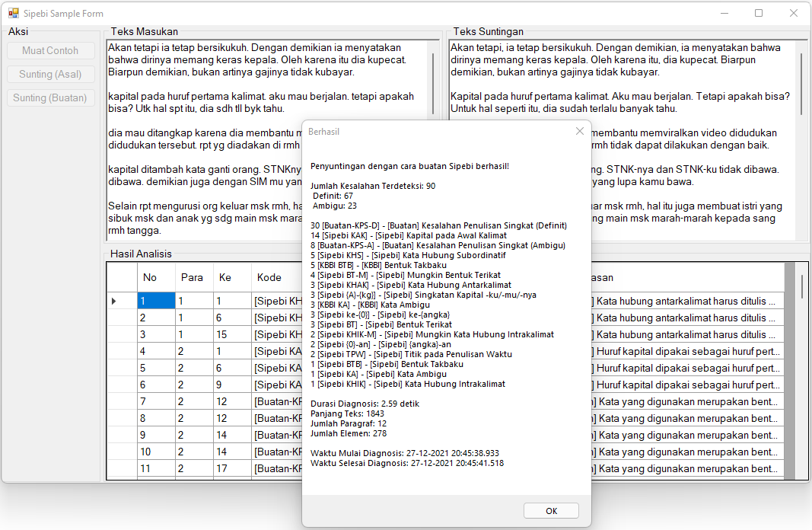Select the Kode cell in row 1

click(x=276, y=301)
